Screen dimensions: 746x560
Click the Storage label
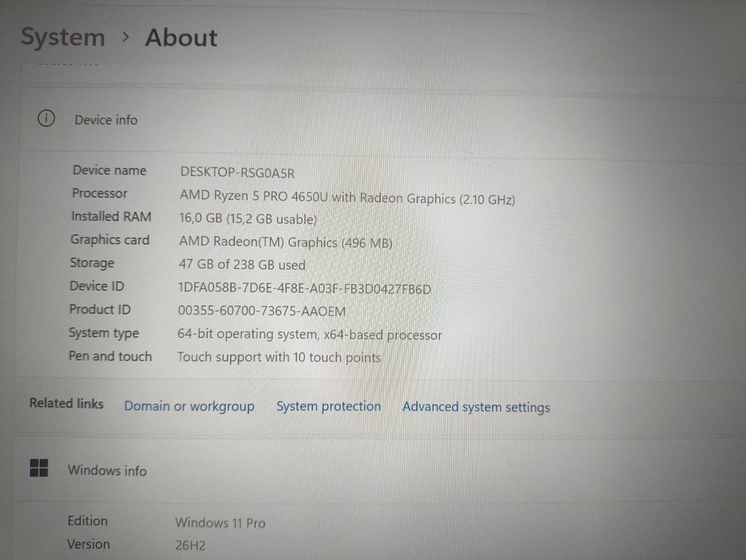coord(92,263)
